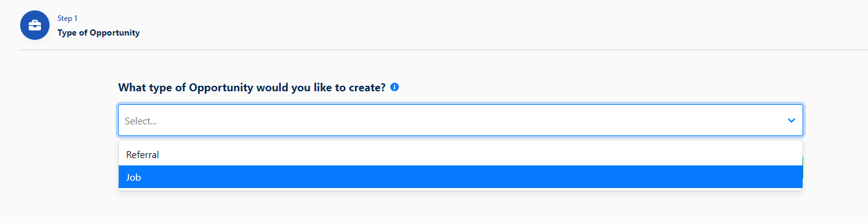Click the Job option's blue highlight bar

(x=460, y=177)
